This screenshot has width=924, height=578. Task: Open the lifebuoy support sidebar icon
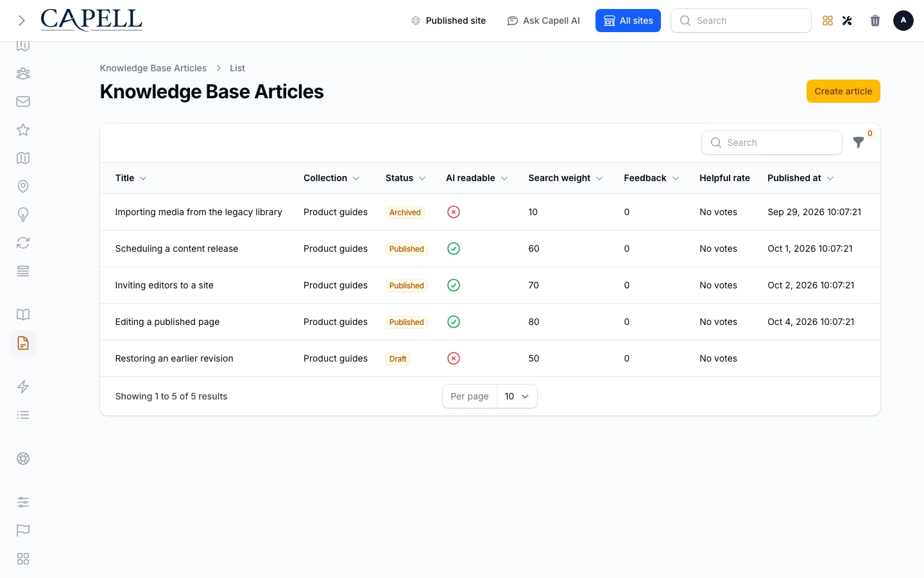tap(23, 459)
